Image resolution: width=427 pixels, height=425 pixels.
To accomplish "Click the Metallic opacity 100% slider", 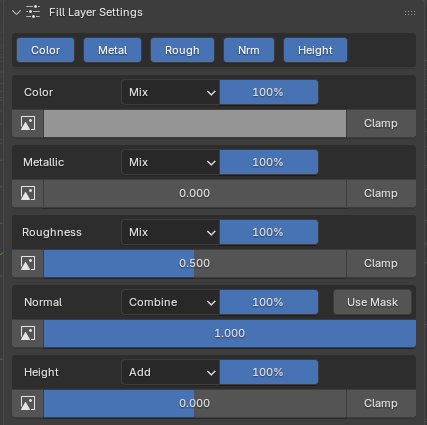I will pyautogui.click(x=269, y=162).
